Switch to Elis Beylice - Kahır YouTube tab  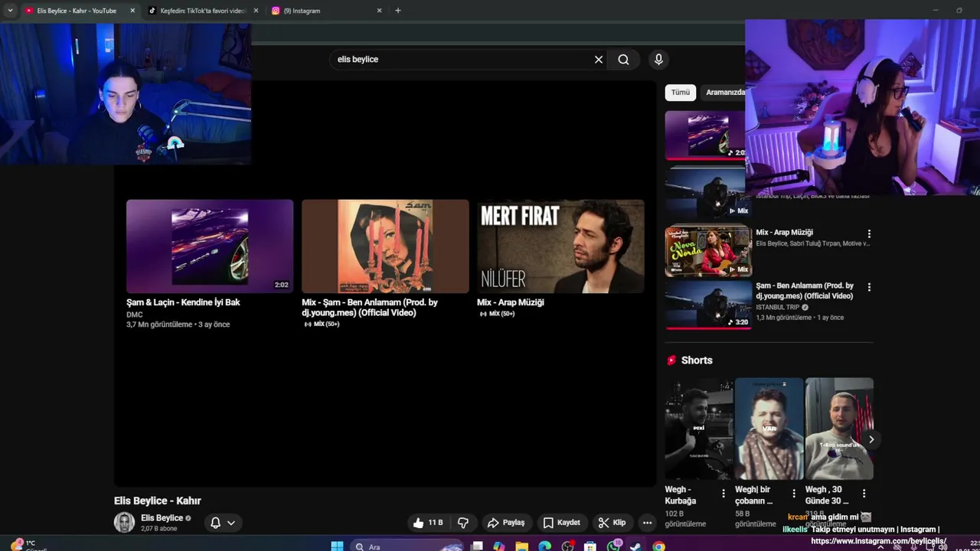click(77, 11)
